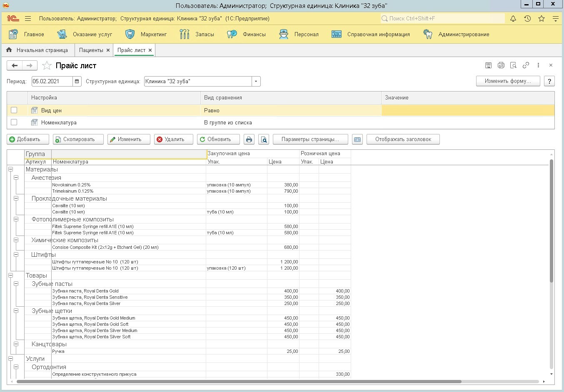Collapse the Фотополимерные композиты subgroup

click(x=16, y=219)
